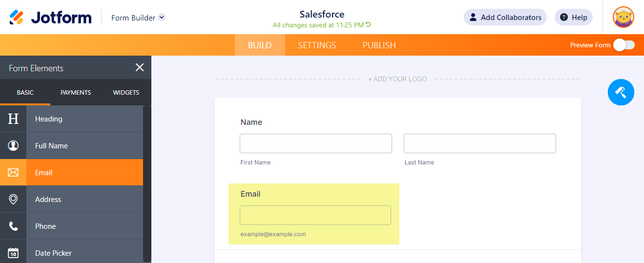Click the Jotform logo
644x263 pixels.
pyautogui.click(x=51, y=18)
